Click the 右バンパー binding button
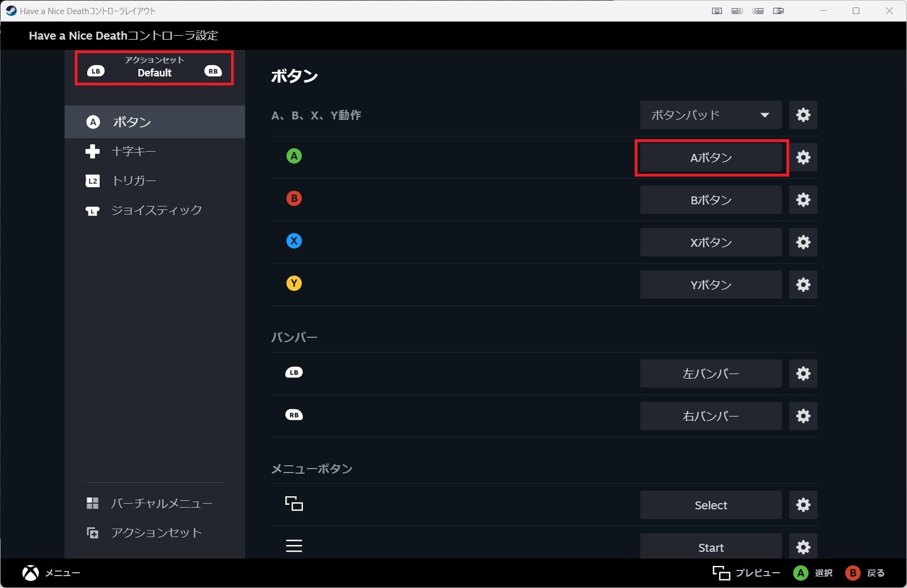 coord(711,416)
